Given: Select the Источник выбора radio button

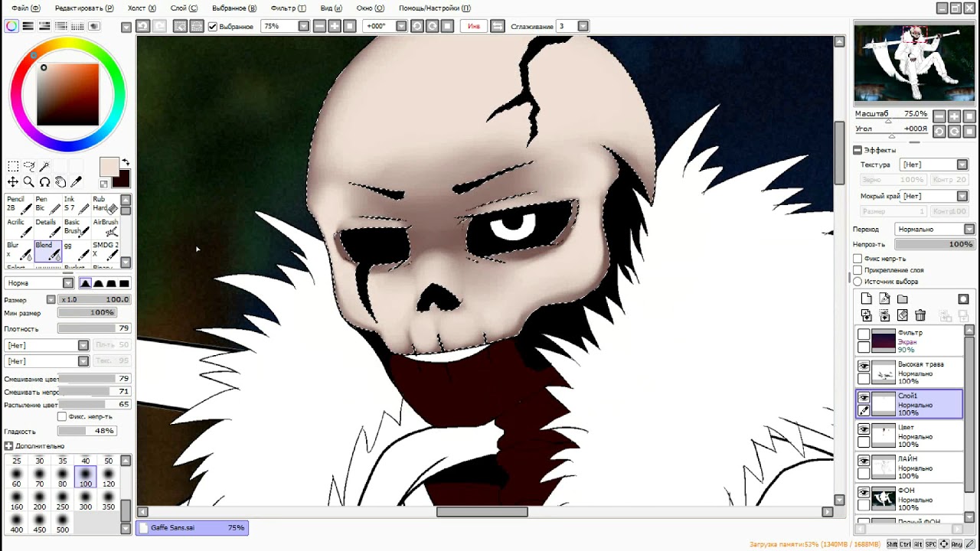Looking at the screenshot, I should pos(857,282).
